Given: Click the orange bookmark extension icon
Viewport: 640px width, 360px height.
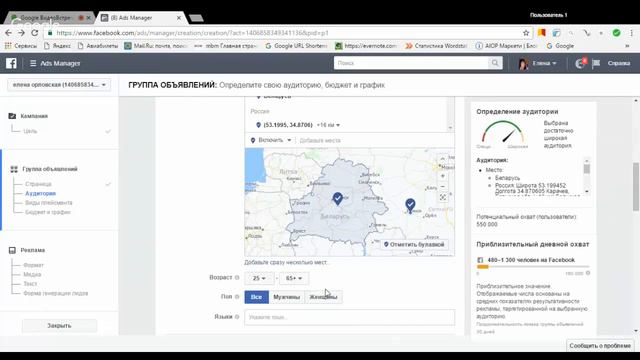Looking at the screenshot, I should tap(542, 33).
